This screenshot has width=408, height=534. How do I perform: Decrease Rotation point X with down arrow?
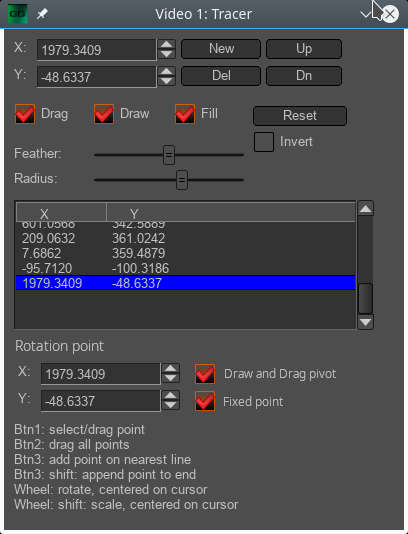[170, 378]
